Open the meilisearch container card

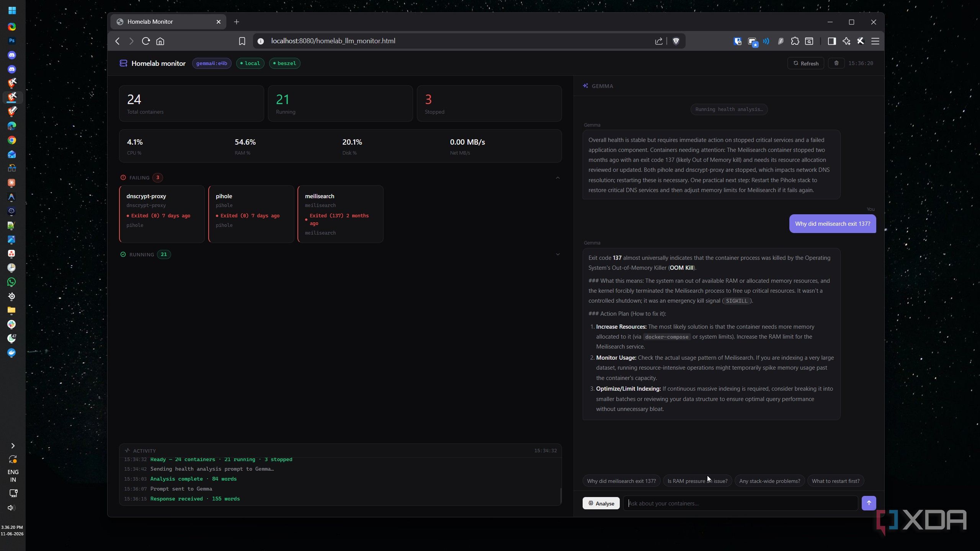340,214
